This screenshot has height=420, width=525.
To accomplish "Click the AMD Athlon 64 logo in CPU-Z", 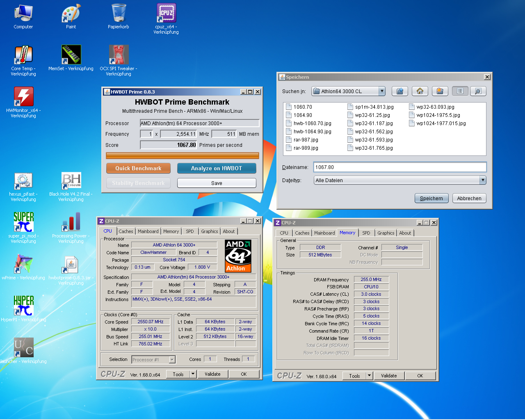I will (238, 256).
